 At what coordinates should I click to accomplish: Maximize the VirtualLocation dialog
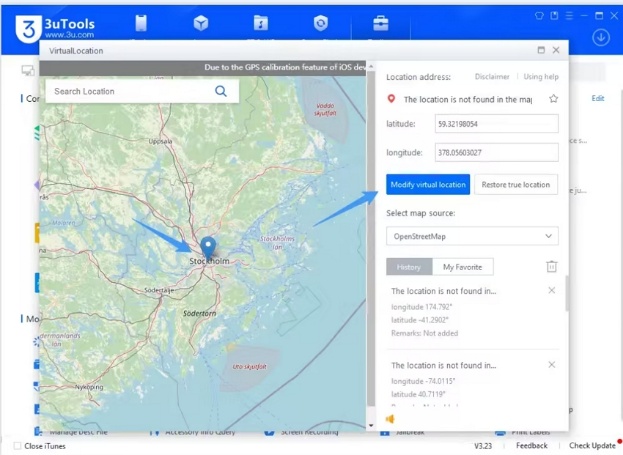(541, 50)
